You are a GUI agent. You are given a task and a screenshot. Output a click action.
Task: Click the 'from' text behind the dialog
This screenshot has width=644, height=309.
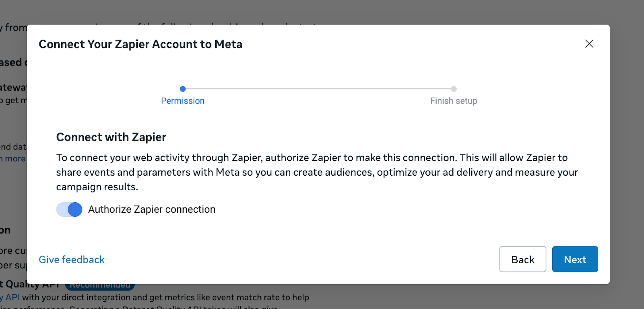tap(15, 28)
